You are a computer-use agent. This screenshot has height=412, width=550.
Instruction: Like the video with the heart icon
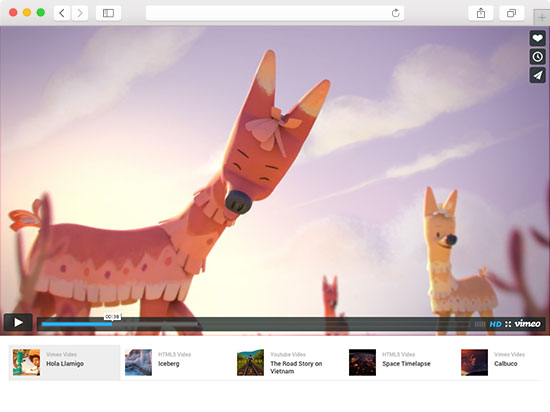(537, 38)
